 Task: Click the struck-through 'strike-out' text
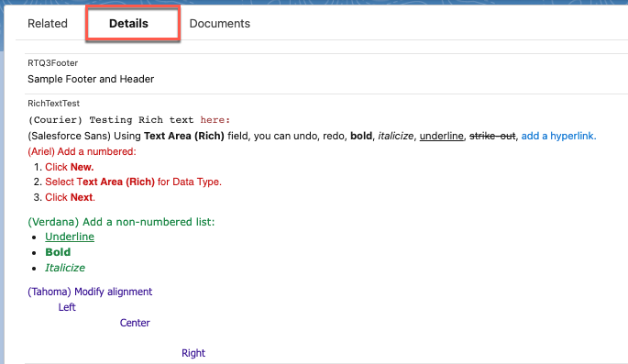tap(492, 136)
